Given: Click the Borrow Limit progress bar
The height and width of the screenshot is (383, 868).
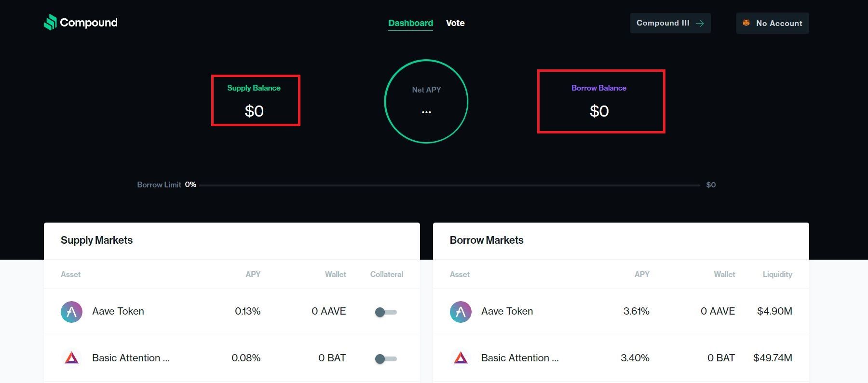Looking at the screenshot, I should tap(449, 185).
